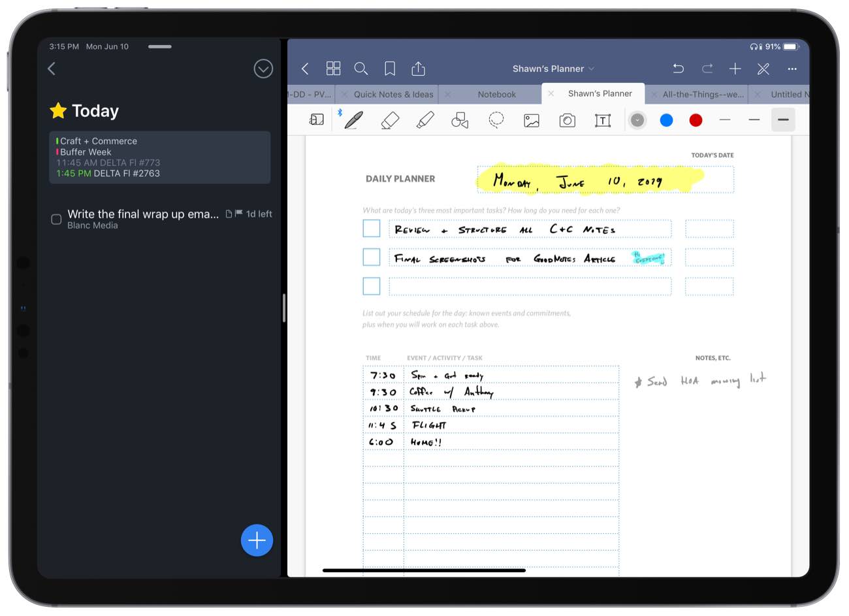Select the pen tool

click(x=353, y=120)
